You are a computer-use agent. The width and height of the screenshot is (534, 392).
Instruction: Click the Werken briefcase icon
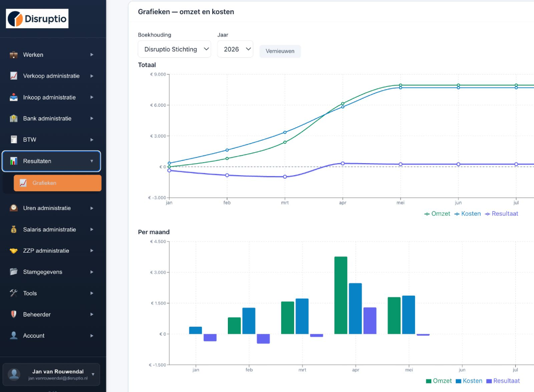point(14,55)
